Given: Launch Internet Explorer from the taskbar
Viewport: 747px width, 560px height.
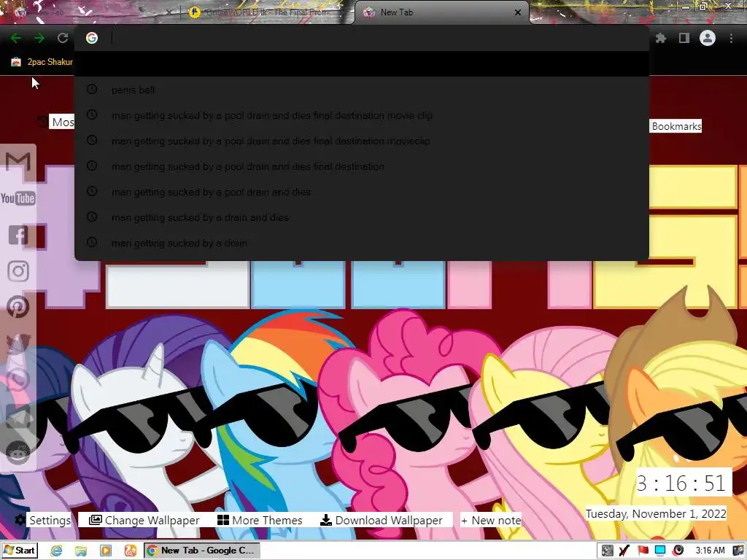Looking at the screenshot, I should coord(56,551).
